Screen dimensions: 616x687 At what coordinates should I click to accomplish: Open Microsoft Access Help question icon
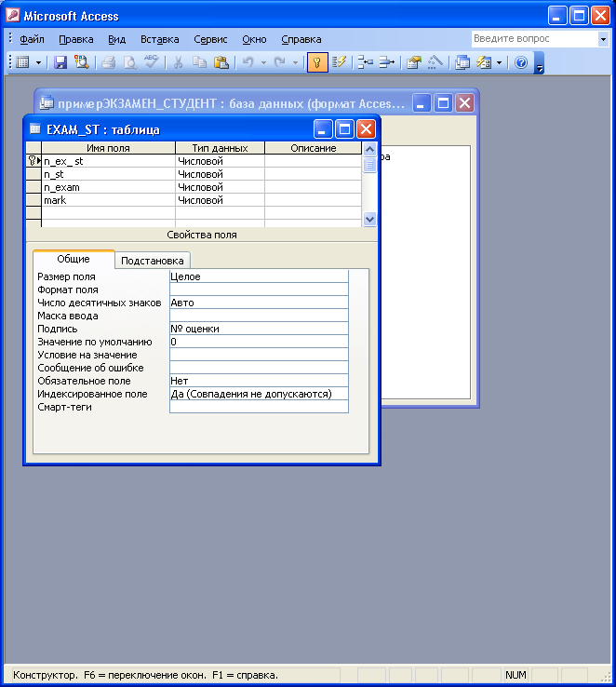[521, 62]
